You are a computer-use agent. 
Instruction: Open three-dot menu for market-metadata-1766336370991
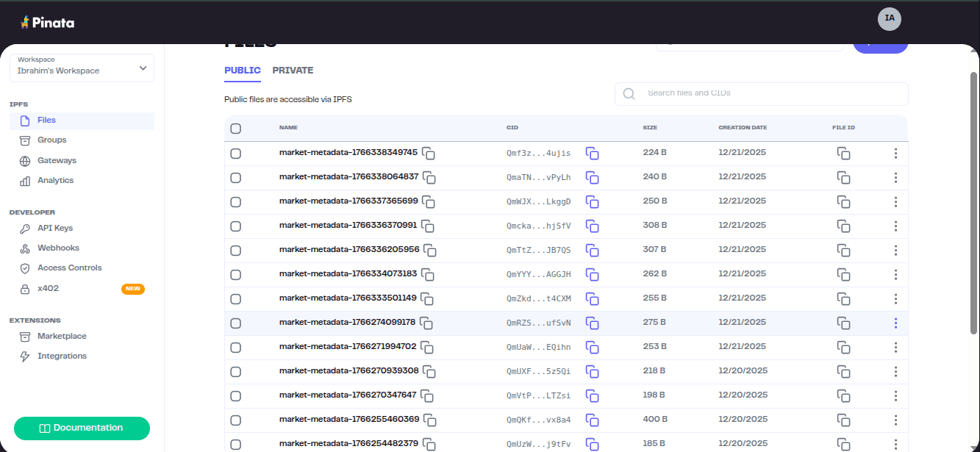895,226
